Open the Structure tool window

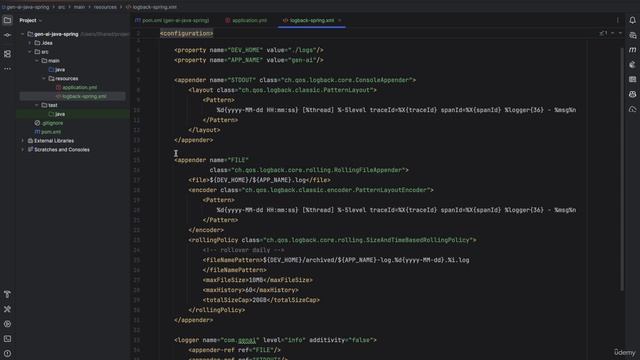click(7, 54)
